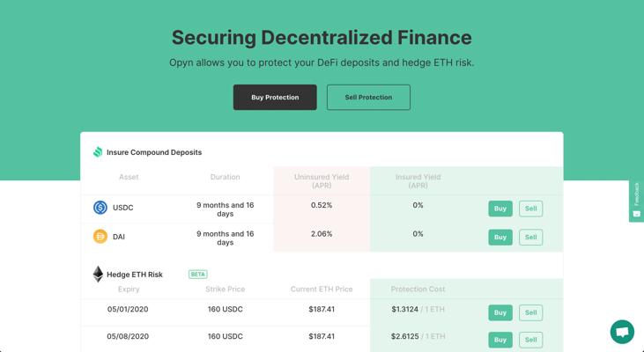Open the Feedback side tab
Screen dimensions: 644x352
point(637,201)
